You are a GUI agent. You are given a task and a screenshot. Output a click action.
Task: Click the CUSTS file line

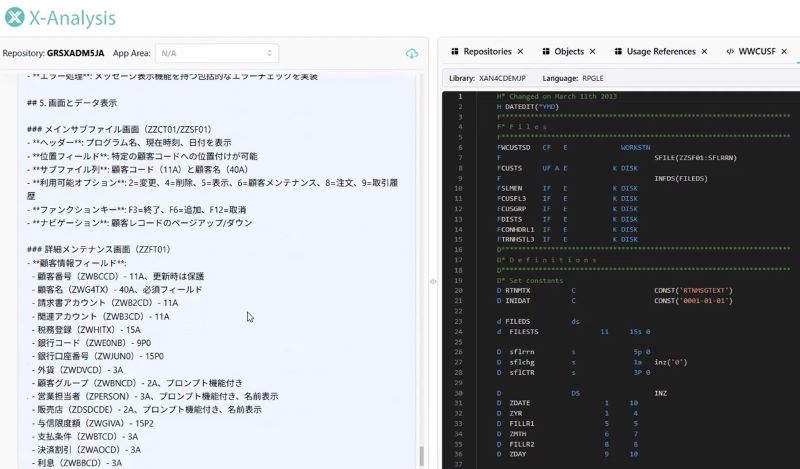567,168
